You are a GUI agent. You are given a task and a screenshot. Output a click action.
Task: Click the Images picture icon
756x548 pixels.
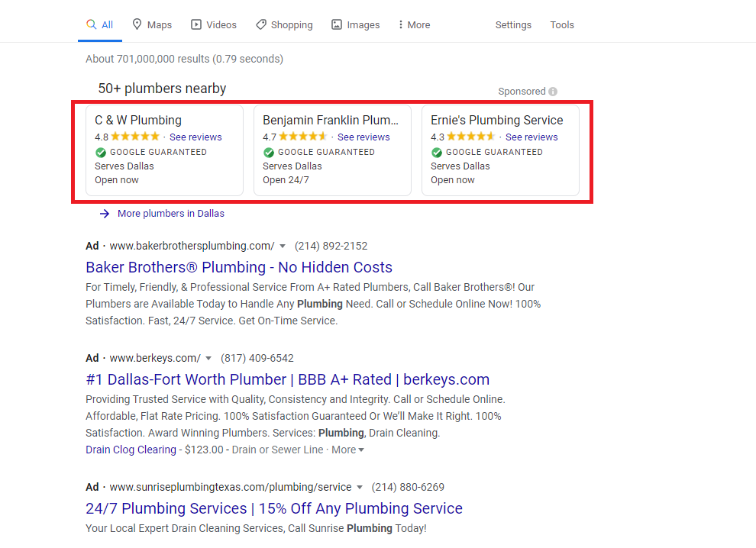[337, 24]
